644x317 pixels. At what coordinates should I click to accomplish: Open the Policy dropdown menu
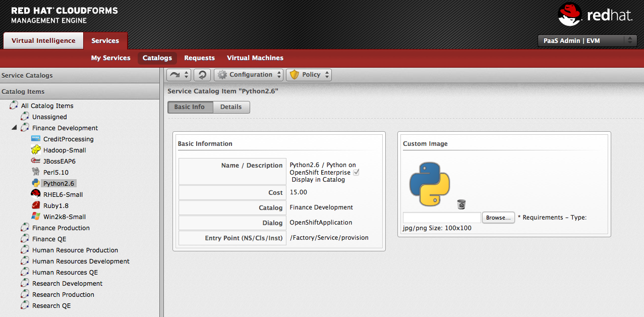tap(309, 75)
